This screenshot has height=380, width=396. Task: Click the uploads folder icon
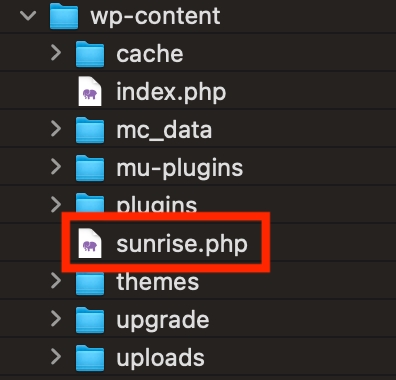coord(90,358)
